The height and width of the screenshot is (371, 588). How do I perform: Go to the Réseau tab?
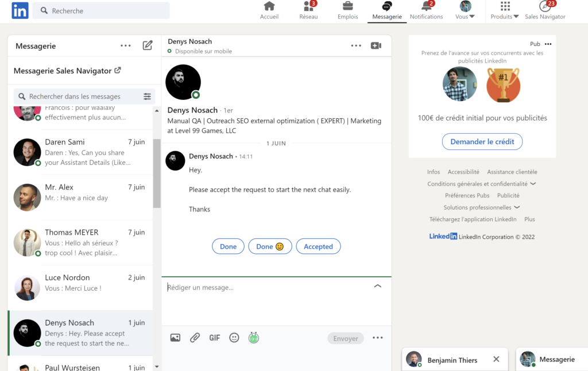[308, 10]
